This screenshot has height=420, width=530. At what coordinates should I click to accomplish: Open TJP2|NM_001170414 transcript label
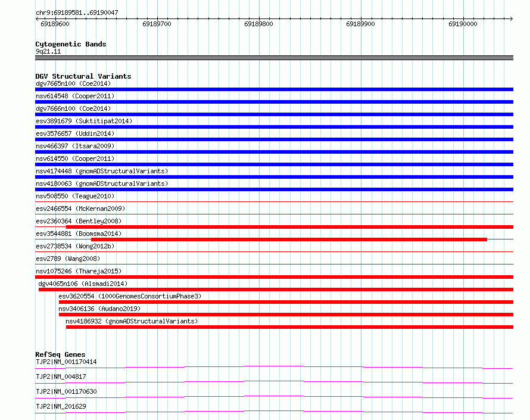point(66,362)
